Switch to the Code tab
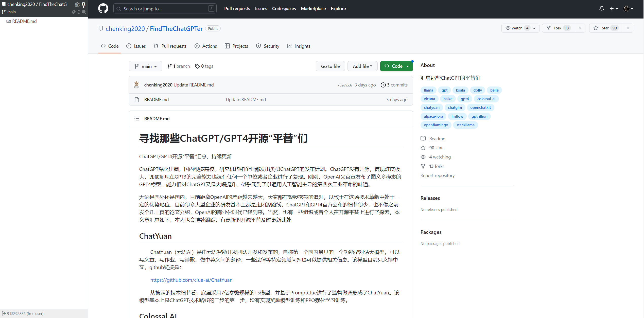This screenshot has height=318, width=644. tap(110, 46)
